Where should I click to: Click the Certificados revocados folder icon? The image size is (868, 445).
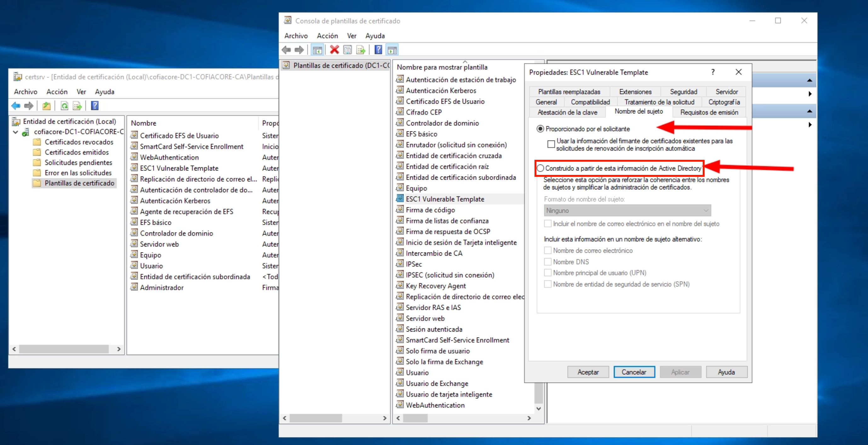[37, 142]
